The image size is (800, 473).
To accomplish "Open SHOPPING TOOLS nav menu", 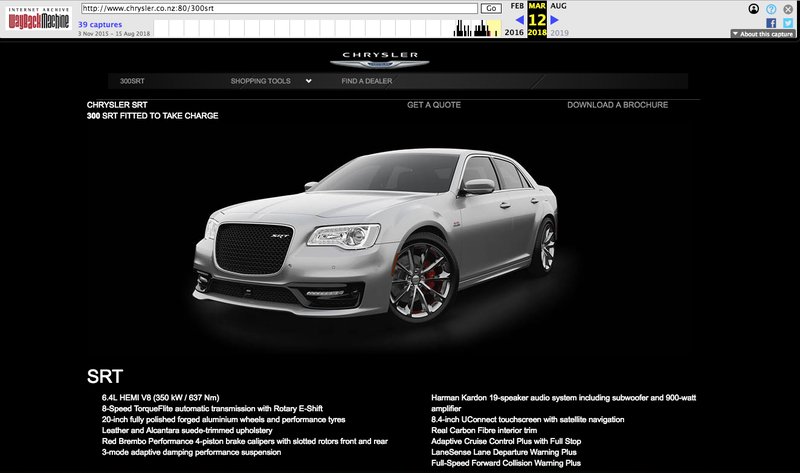I will click(260, 81).
